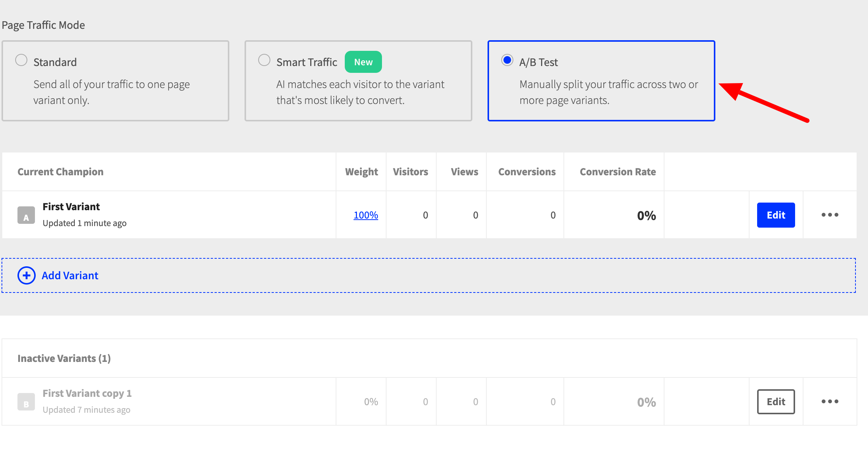The image size is (868, 456).
Task: Click the green New badge beside Smart Traffic
Action: tap(363, 62)
